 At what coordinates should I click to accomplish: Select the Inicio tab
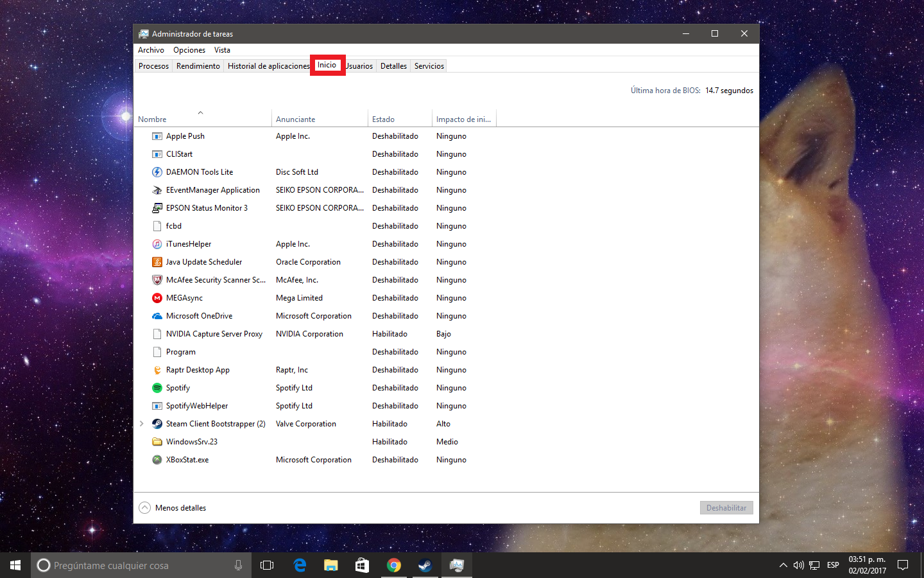point(327,65)
